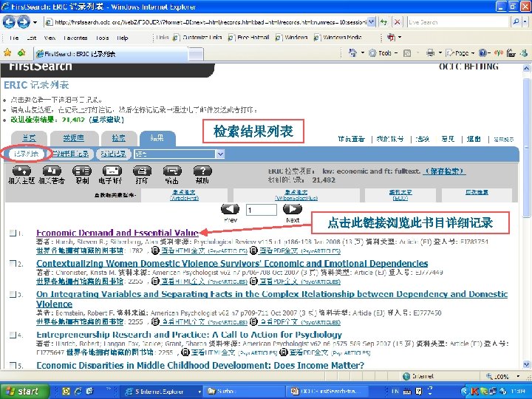The image size is (532, 399).
Task: Open the Live Search options dropdown arrow
Action: (x=525, y=22)
